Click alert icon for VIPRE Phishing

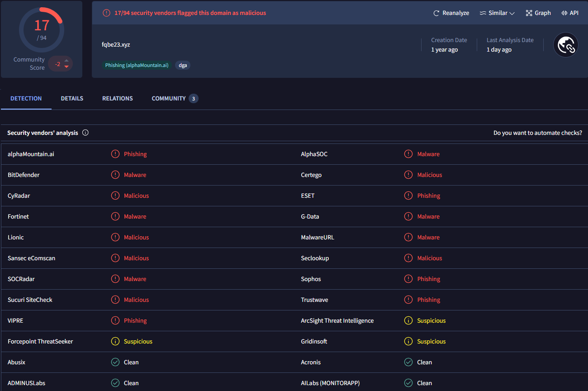point(115,320)
